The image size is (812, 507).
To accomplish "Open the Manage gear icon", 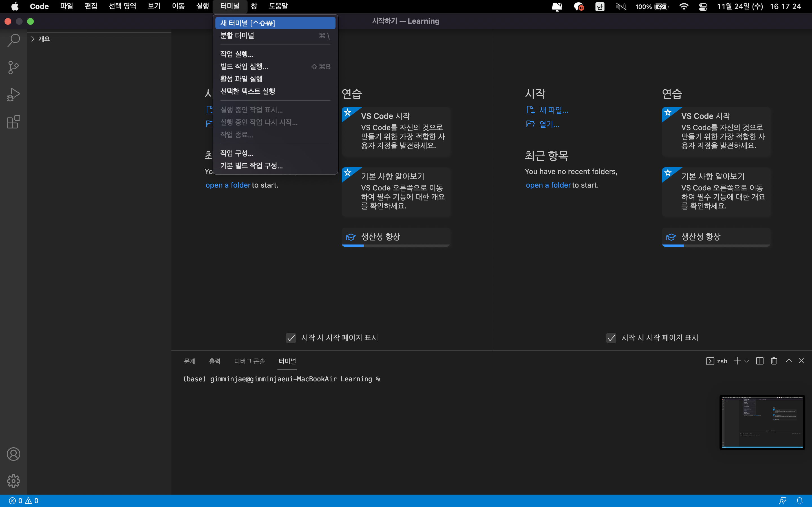I will [x=14, y=481].
